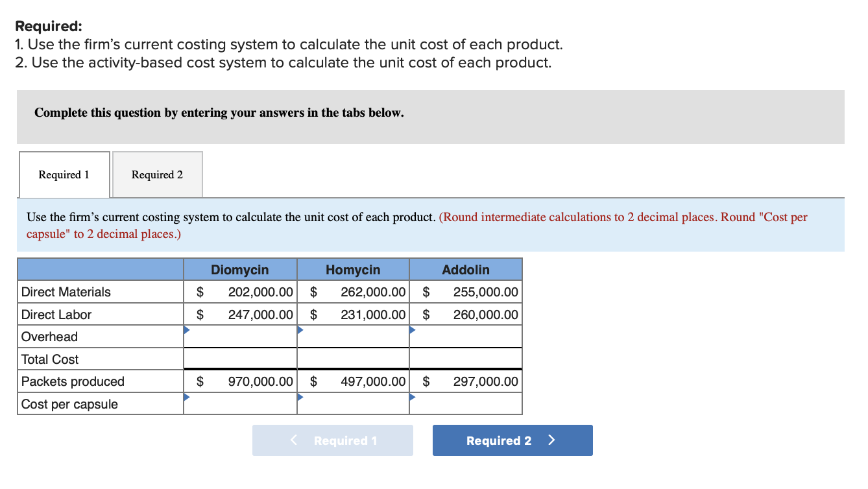Image resolution: width=868 pixels, height=489 pixels.
Task: Click the 202,000.00 Direct Materials value
Action: pyautogui.click(x=261, y=292)
